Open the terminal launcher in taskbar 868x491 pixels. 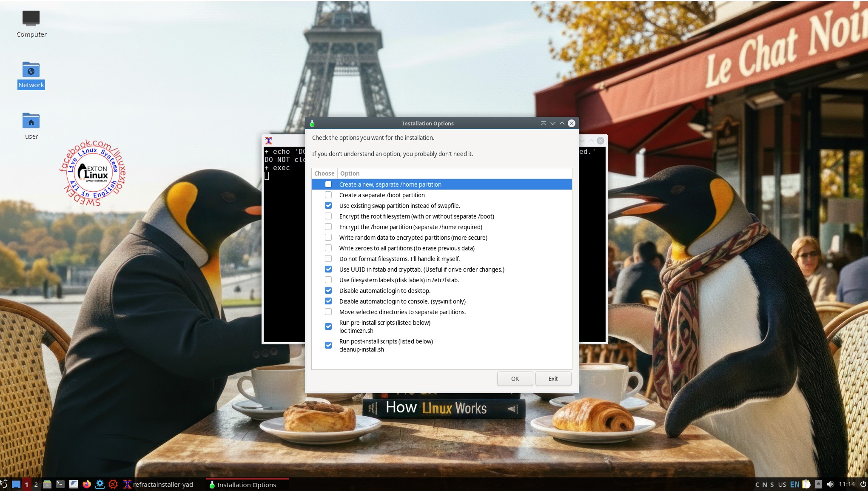click(x=60, y=484)
